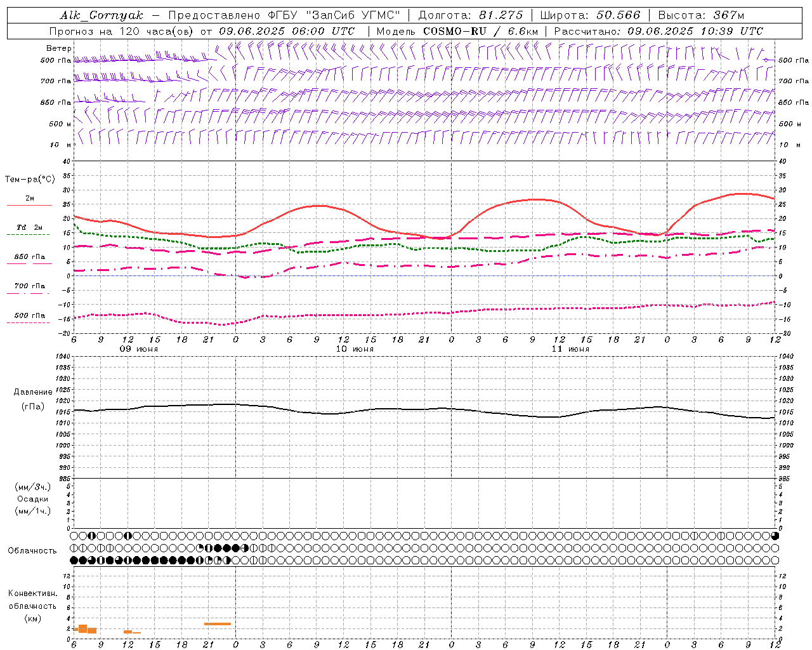This screenshot has width=812, height=650.
Task: Click the Широта: 50.566 value
Action: click(x=590, y=15)
